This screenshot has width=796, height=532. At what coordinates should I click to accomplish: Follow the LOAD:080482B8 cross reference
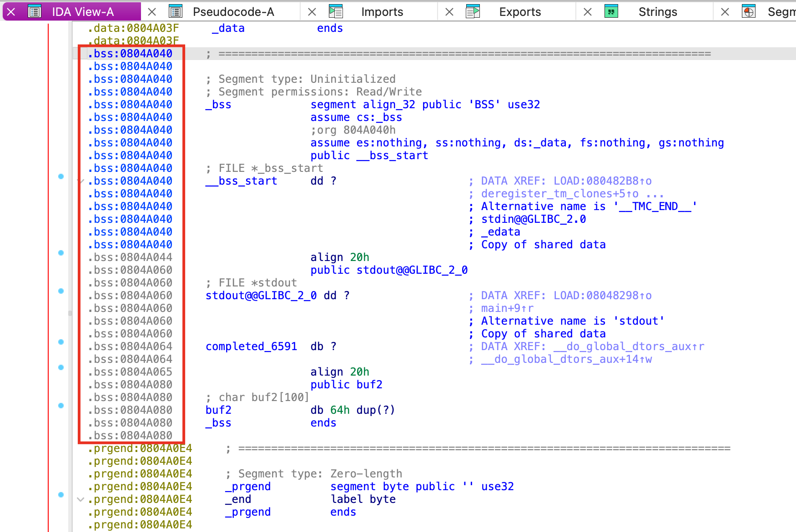click(602, 181)
